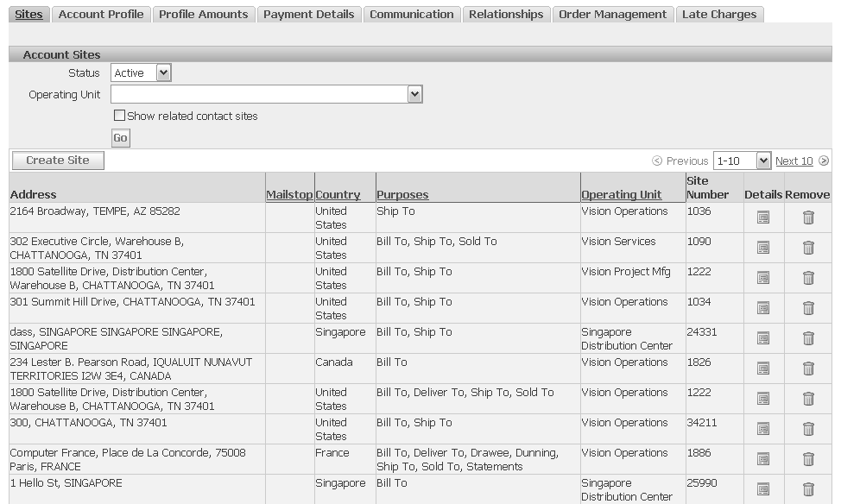Screen dimensions: 841x504
Task: Click the Canada country cell
Action: pyautogui.click(x=333, y=362)
